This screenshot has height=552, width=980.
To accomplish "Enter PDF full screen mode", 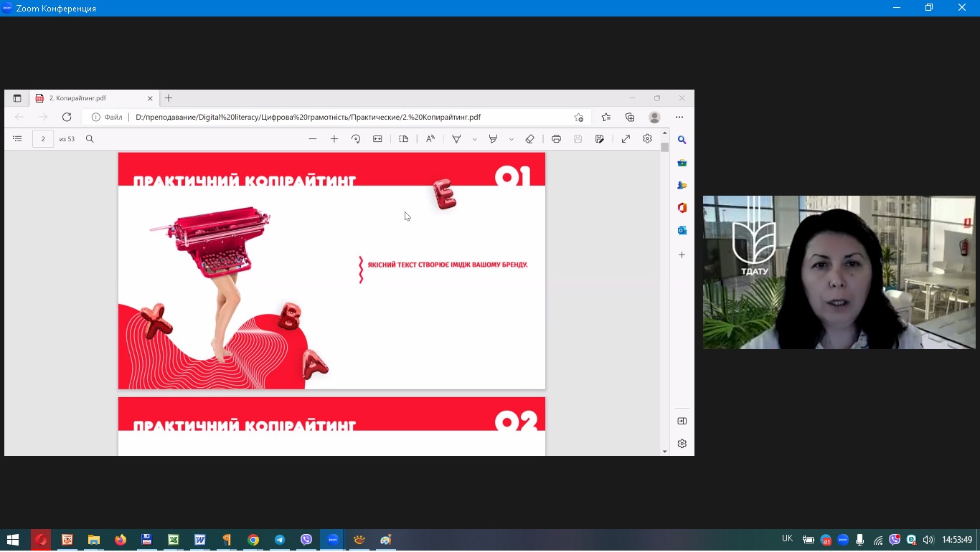I will 626,139.
